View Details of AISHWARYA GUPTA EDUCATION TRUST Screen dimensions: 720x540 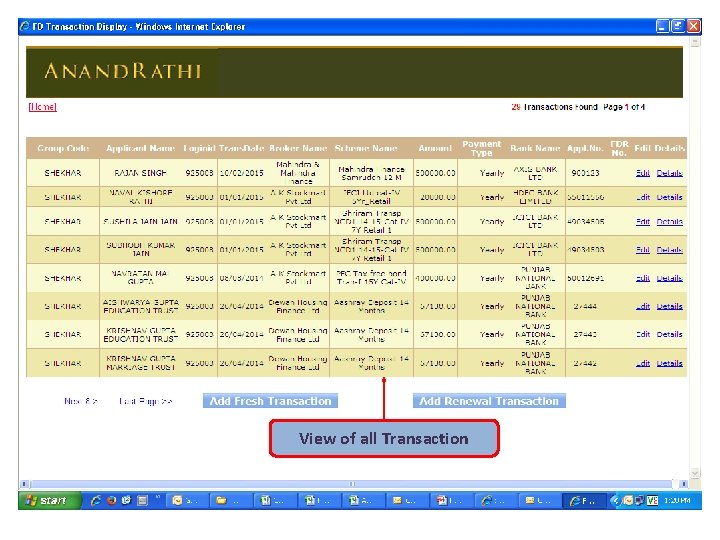pos(669,306)
